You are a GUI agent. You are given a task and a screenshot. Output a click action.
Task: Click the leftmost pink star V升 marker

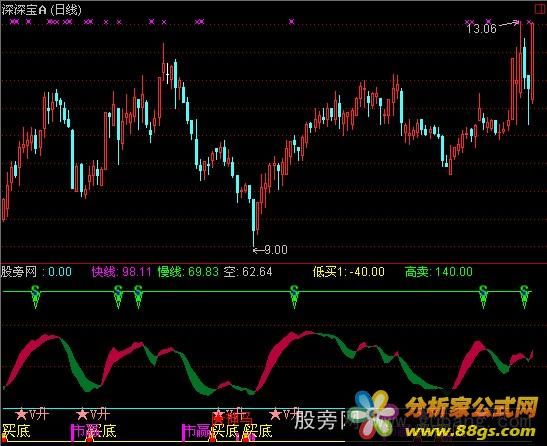click(x=32, y=415)
